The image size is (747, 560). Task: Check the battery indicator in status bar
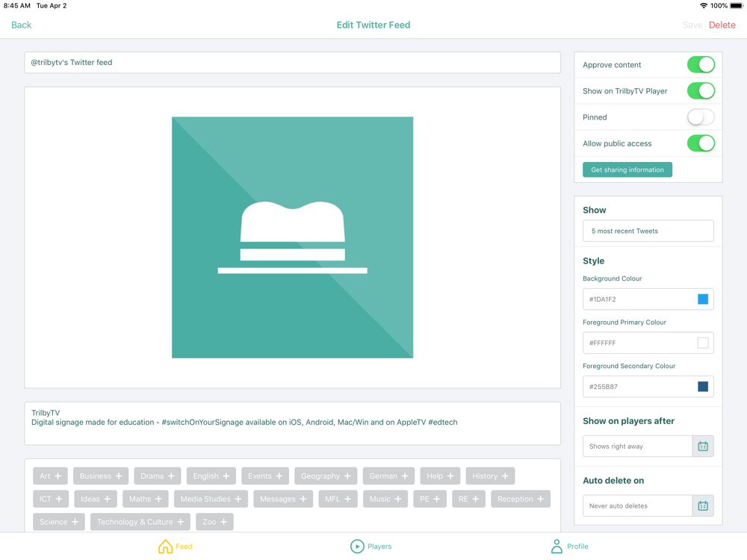[x=737, y=6]
